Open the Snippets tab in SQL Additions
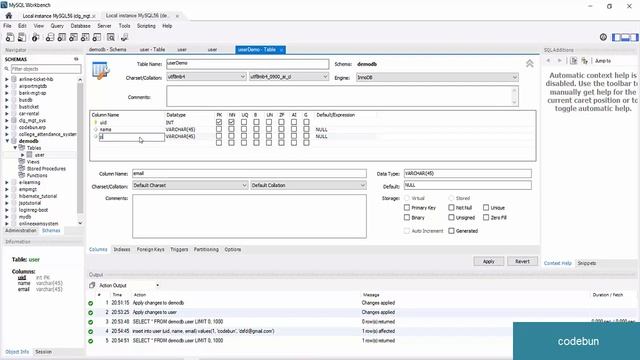640x360 pixels. coord(587,263)
